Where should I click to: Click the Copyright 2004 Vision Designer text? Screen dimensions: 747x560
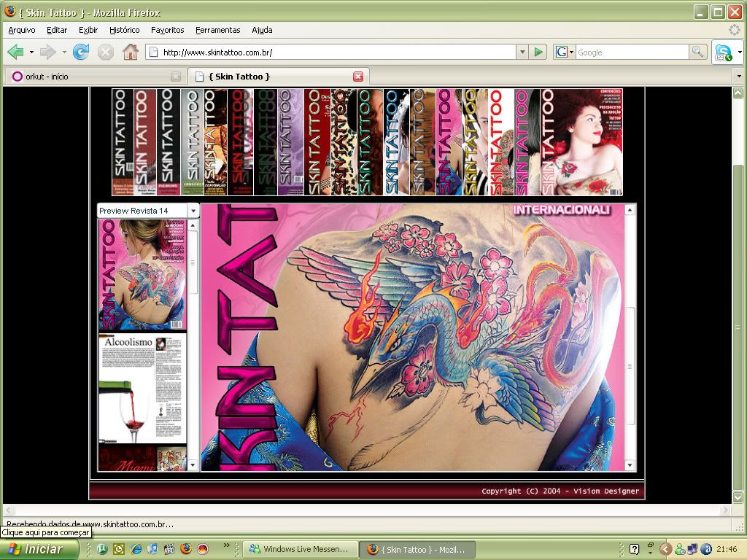[x=560, y=491]
